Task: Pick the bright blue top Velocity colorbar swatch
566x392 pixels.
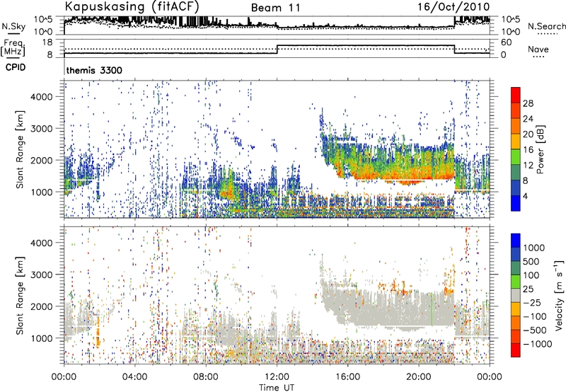Action: [x=516, y=241]
